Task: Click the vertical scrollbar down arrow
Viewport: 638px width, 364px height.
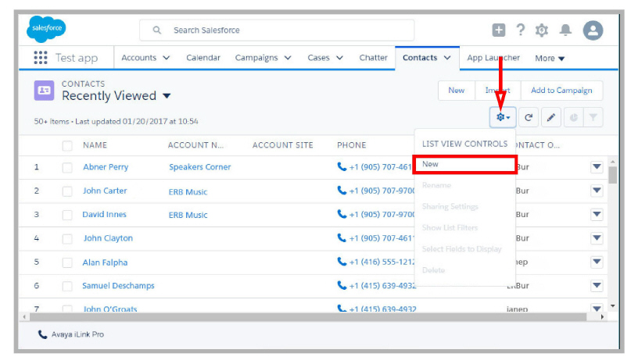Action: coord(612,306)
